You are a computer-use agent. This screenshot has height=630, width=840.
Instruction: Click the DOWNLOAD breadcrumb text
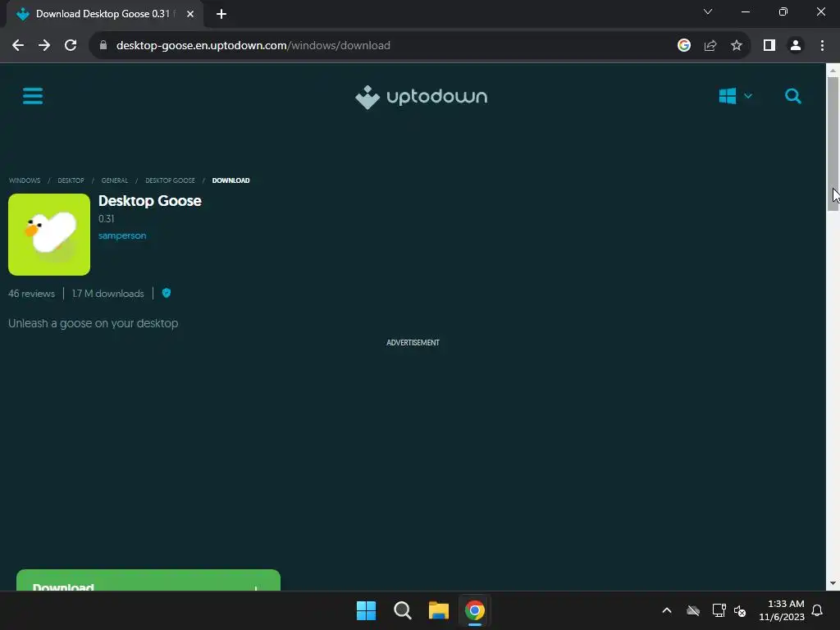[231, 180]
